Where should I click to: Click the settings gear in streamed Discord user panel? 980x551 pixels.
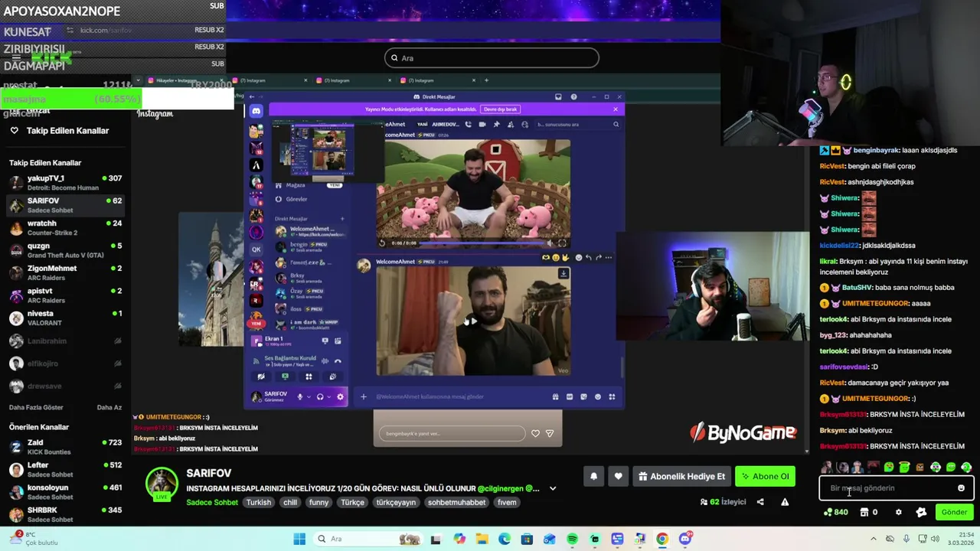point(340,396)
